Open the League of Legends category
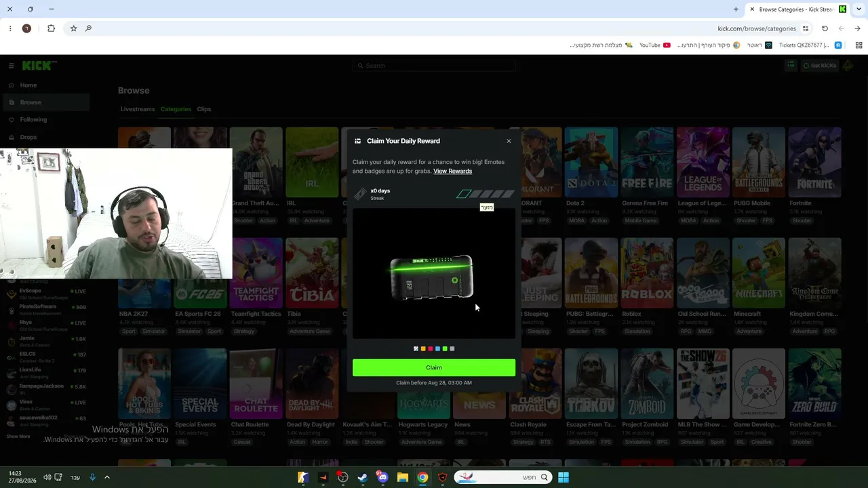Viewport: 868px width, 488px height. coord(703,162)
